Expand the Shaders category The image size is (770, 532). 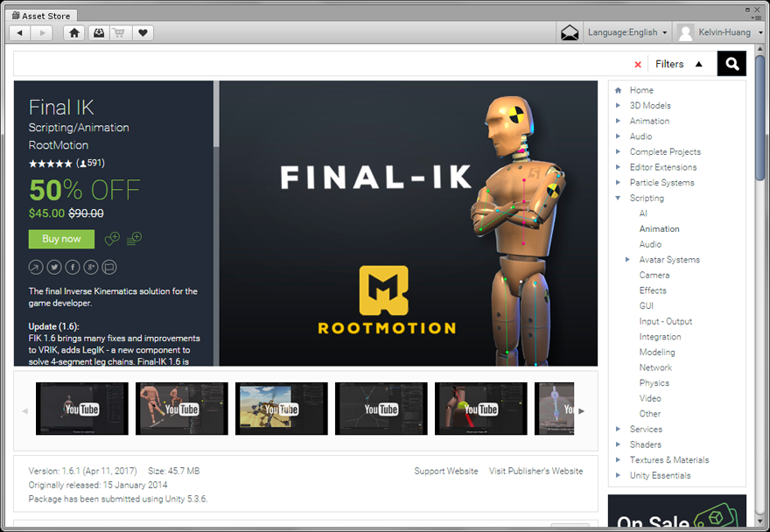[618, 444]
